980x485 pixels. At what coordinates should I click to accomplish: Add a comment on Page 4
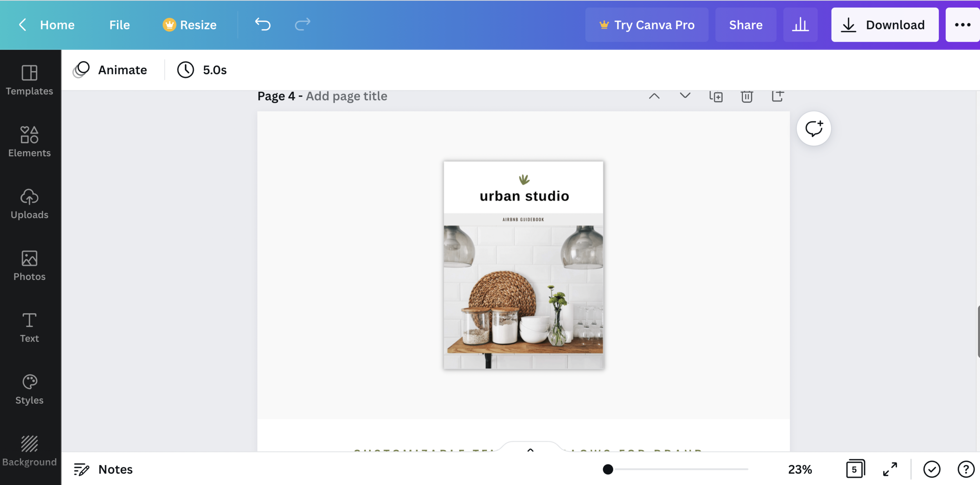pos(813,128)
